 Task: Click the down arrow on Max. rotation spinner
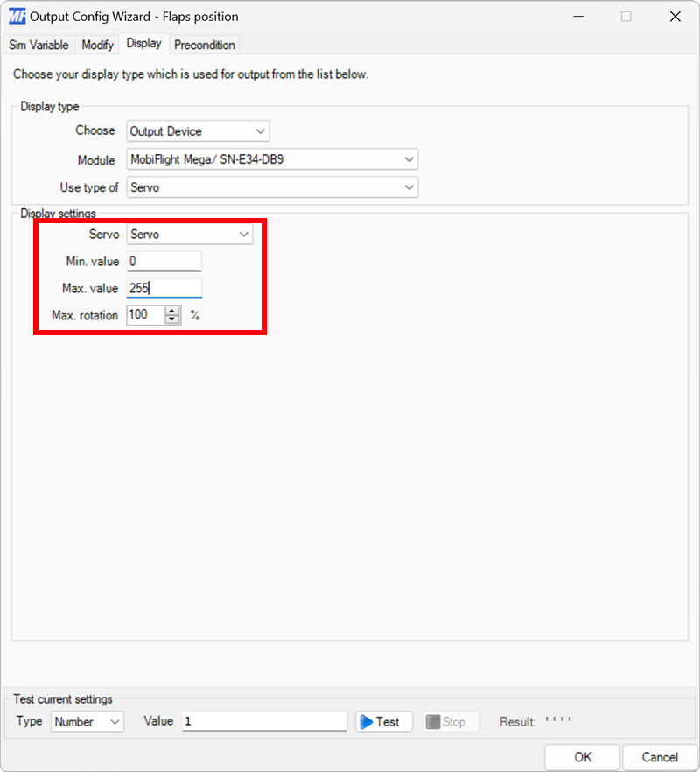tap(172, 319)
